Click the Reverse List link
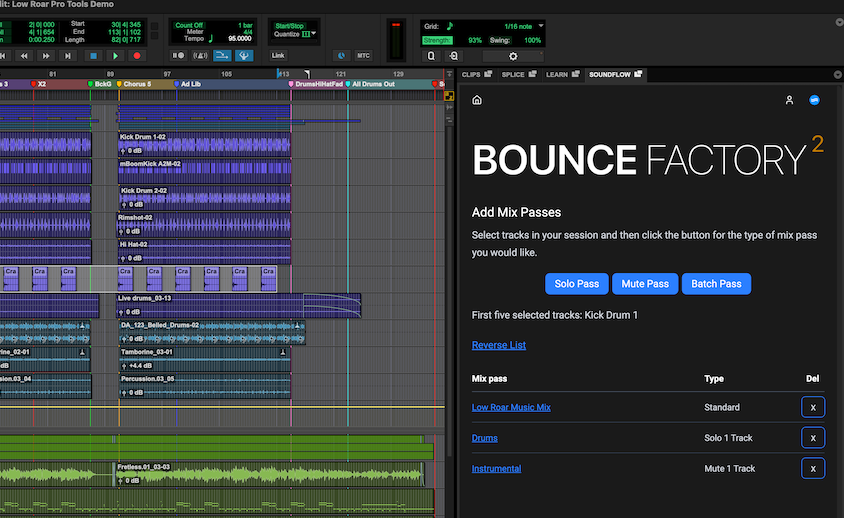 (498, 345)
